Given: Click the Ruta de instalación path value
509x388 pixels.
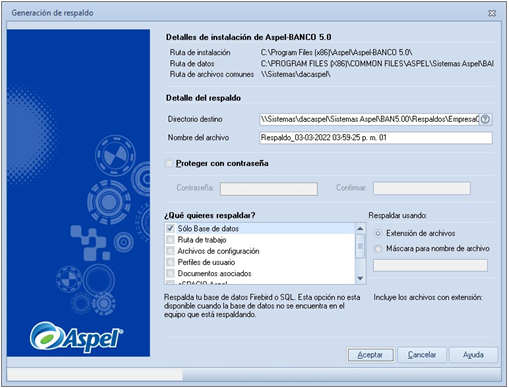Looking at the screenshot, I should pyautogui.click(x=336, y=53).
